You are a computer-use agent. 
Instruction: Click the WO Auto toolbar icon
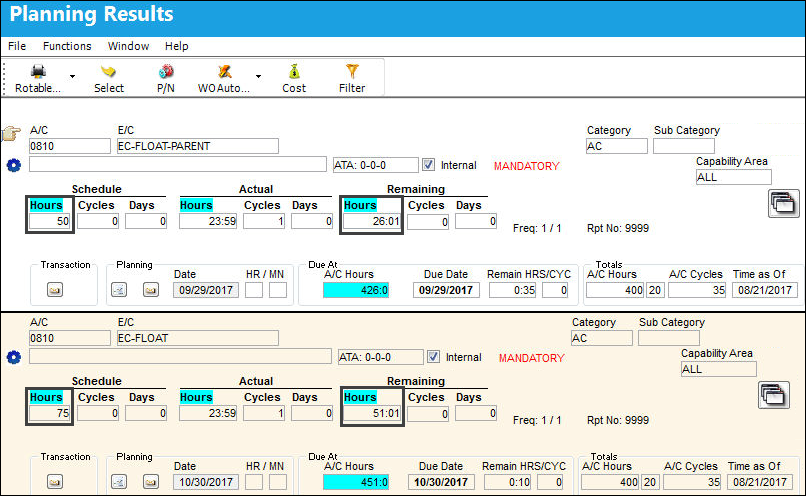tap(225, 71)
